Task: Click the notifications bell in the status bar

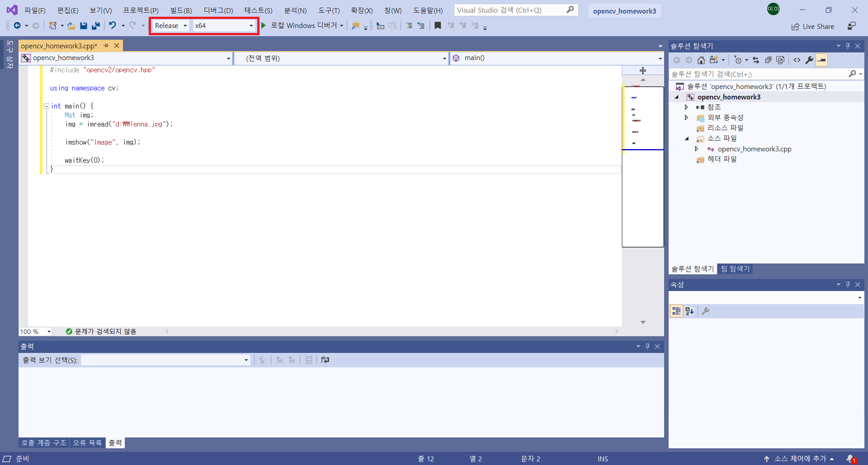Action: point(850,459)
